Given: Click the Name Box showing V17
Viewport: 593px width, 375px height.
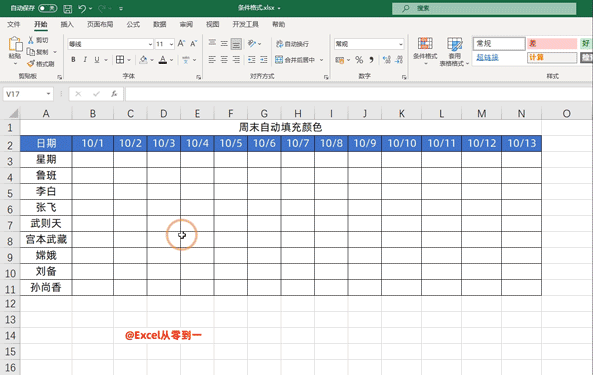Looking at the screenshot, I should click(28, 94).
